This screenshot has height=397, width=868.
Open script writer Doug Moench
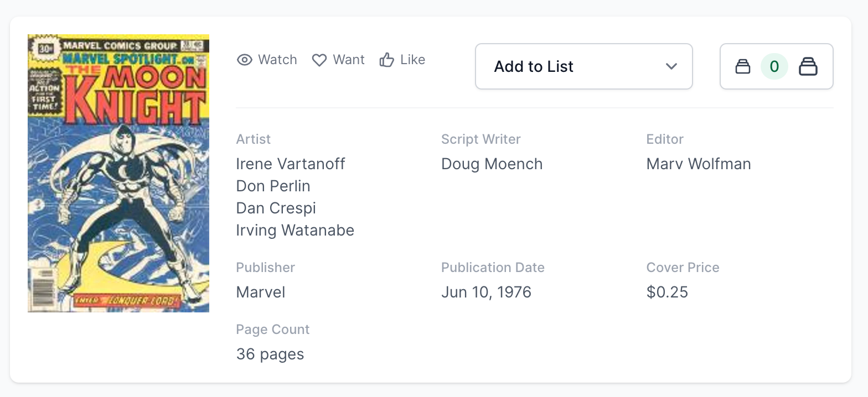pyautogui.click(x=492, y=164)
